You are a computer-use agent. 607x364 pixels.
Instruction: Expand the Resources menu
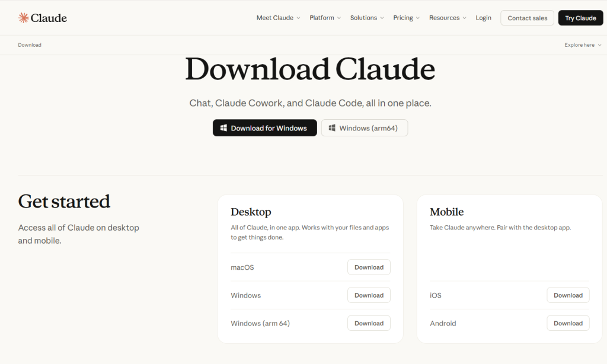point(448,18)
